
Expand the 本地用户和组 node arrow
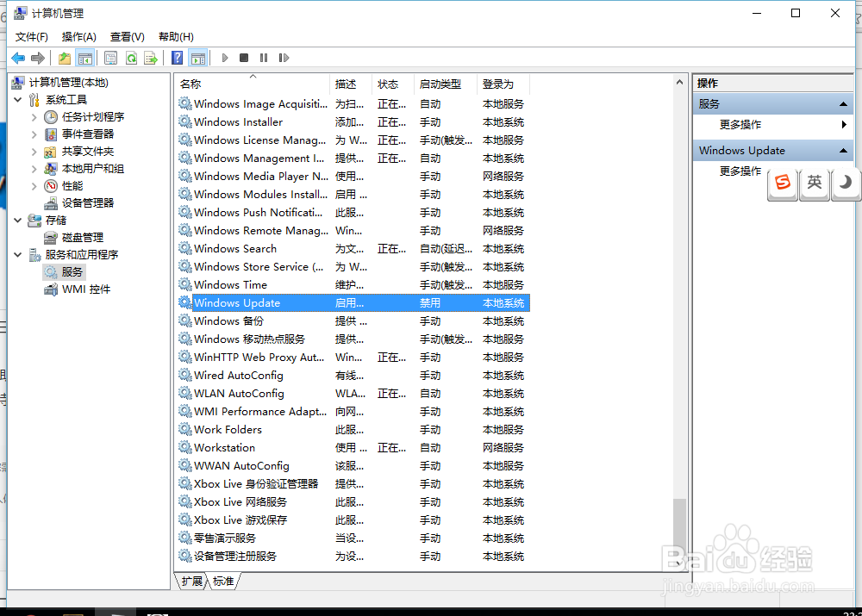34,169
